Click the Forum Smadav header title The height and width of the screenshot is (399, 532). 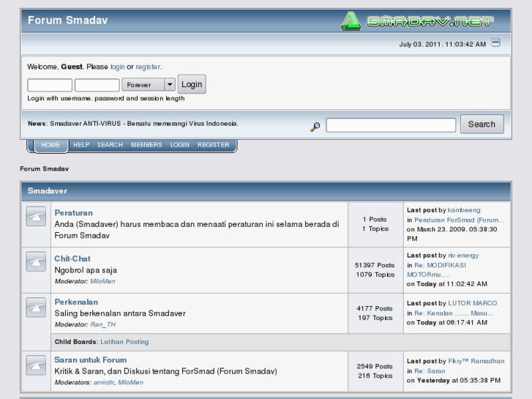pyautogui.click(x=68, y=20)
